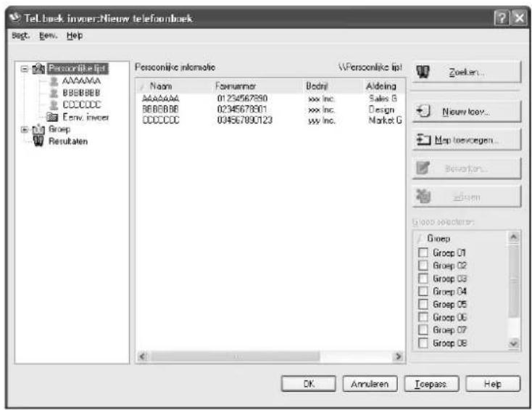This screenshot has height=410, width=532.
Task: Select the BBBBBBB row in the list
Action: pos(271,110)
